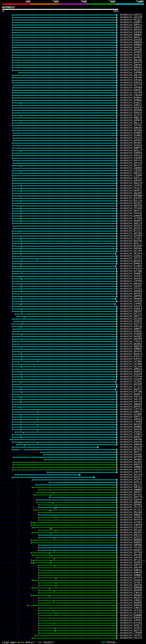146x644 pixels.
Task: Click hit label UniRef100_O80368
Action: (x=131, y=50)
